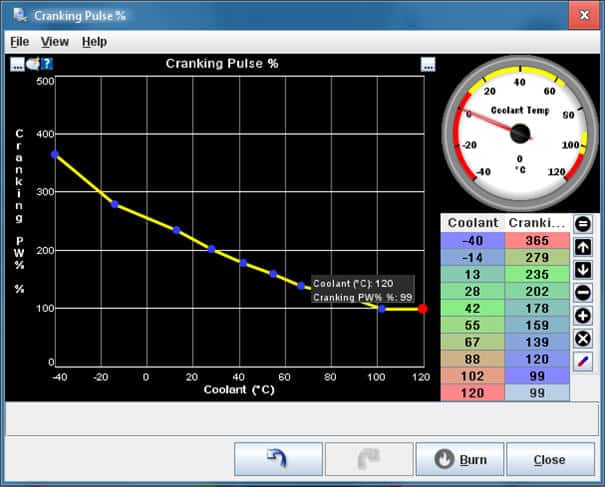This screenshot has width=605, height=487.
Task: Click the interpolate icon below the multiply button
Action: (x=583, y=361)
